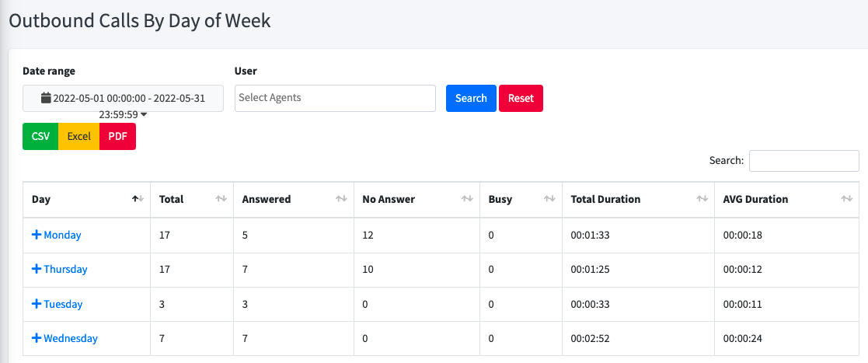Open the Thursday link
Image resolution: width=868 pixels, height=363 pixels.
point(65,269)
